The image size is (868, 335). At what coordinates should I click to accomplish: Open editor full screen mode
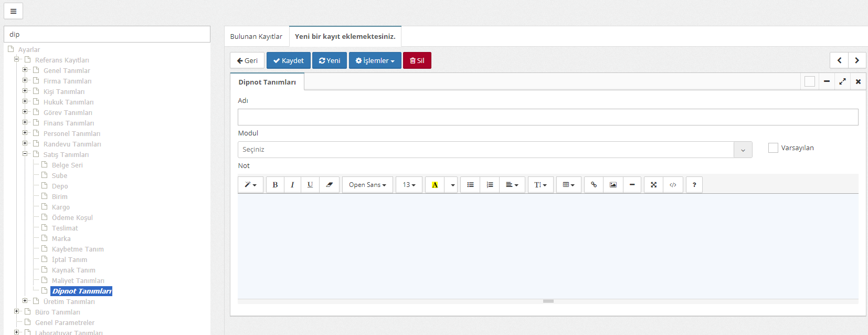653,185
